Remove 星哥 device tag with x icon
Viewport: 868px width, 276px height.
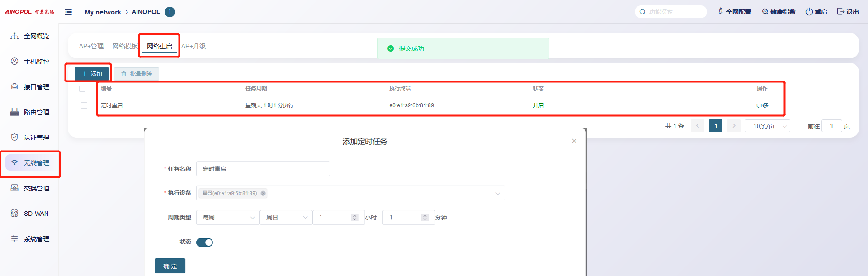click(263, 193)
